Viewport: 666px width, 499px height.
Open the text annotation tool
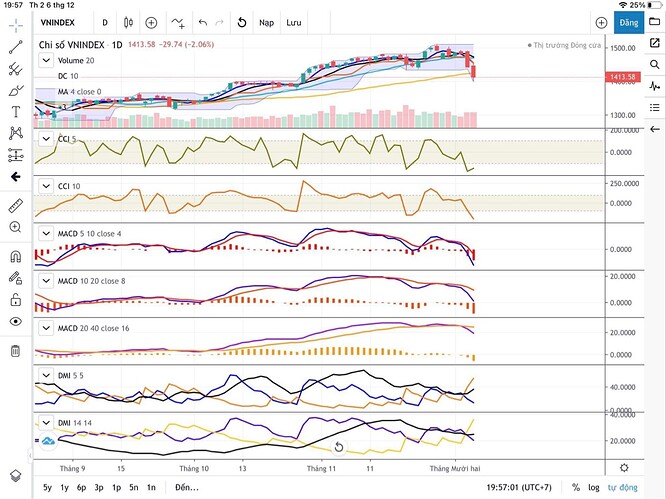point(15,111)
